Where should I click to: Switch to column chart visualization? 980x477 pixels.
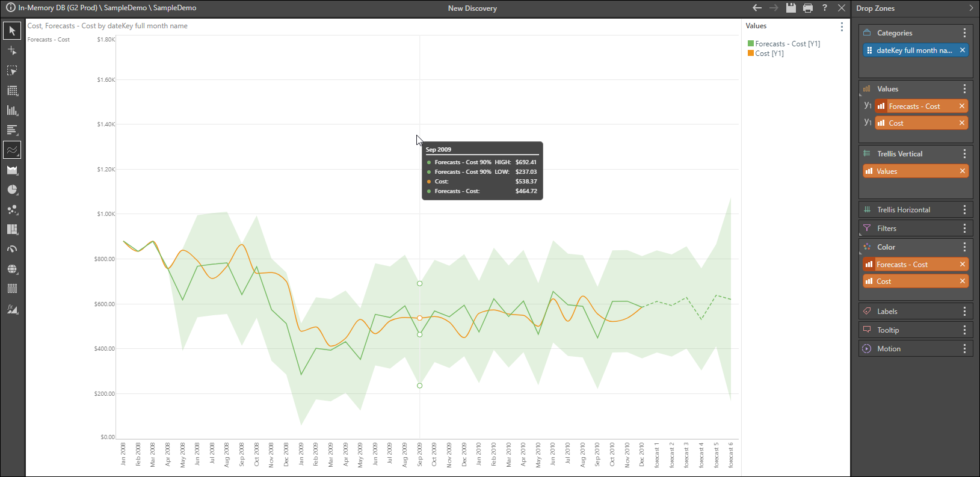pyautogui.click(x=12, y=110)
